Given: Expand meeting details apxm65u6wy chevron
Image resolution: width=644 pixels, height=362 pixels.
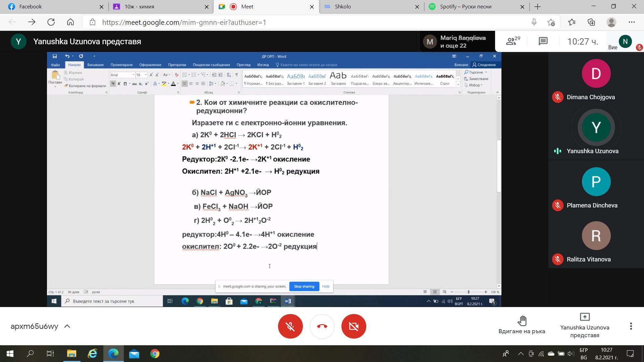Looking at the screenshot, I should point(67,326).
